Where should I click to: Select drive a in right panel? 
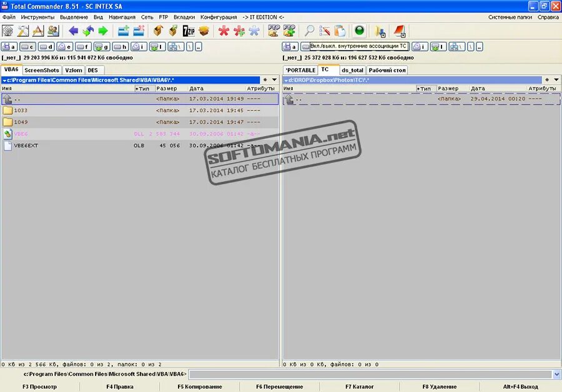tap(290, 47)
